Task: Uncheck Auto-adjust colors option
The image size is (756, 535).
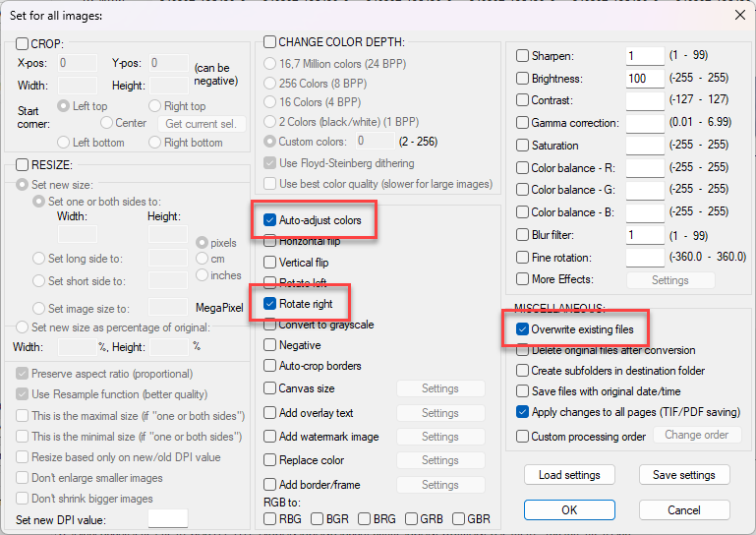Action: (x=270, y=220)
